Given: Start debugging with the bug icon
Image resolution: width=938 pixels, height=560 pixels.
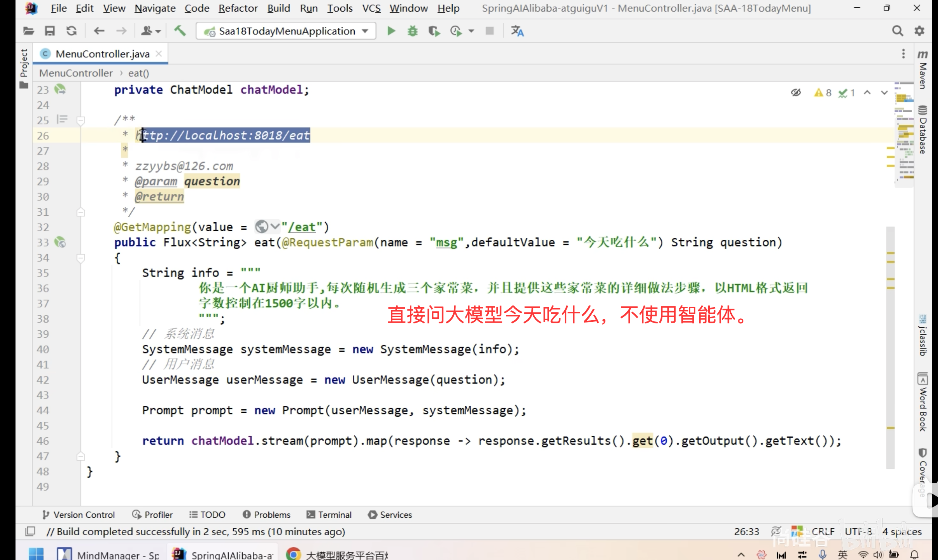Looking at the screenshot, I should tap(412, 31).
